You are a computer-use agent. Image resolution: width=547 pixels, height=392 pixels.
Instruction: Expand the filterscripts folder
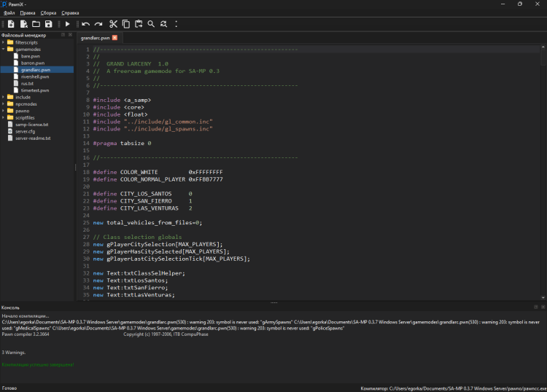[3, 42]
